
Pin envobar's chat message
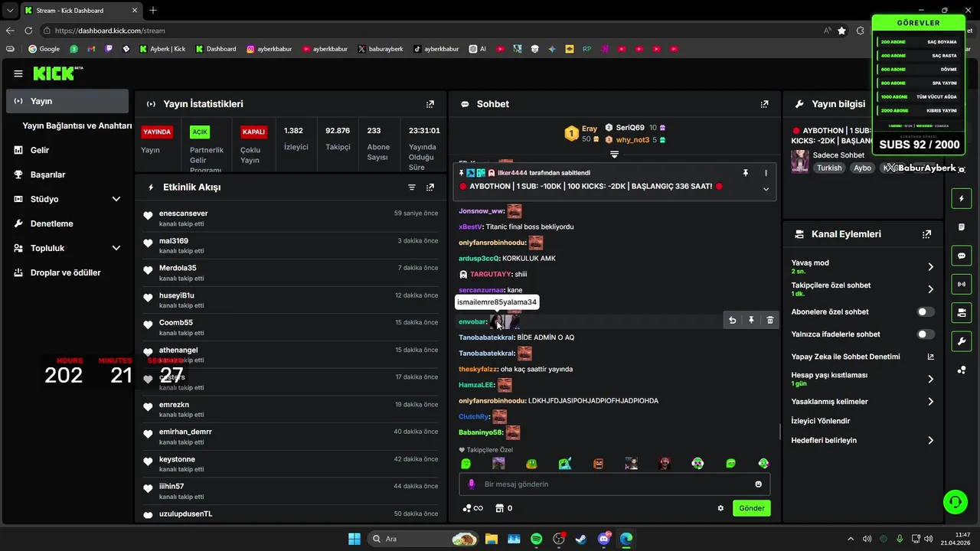coord(751,320)
